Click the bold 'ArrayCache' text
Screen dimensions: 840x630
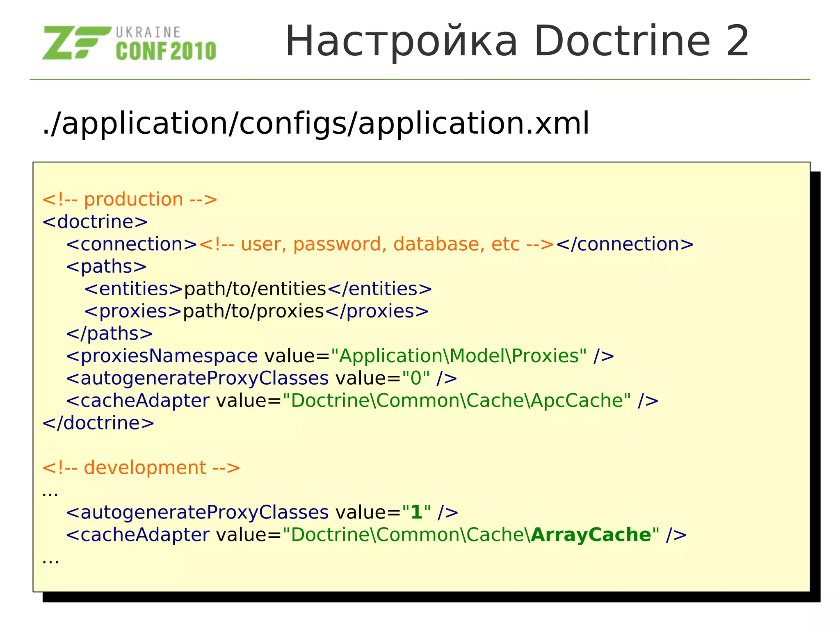[591, 535]
